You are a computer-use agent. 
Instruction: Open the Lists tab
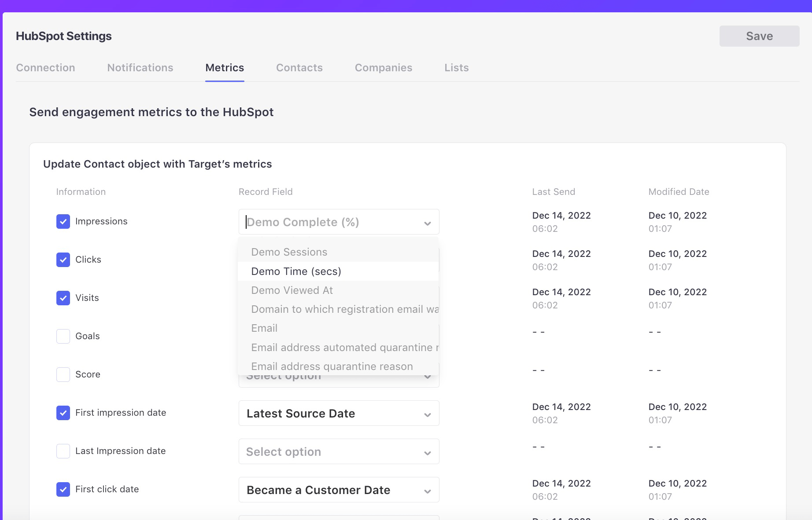(456, 68)
